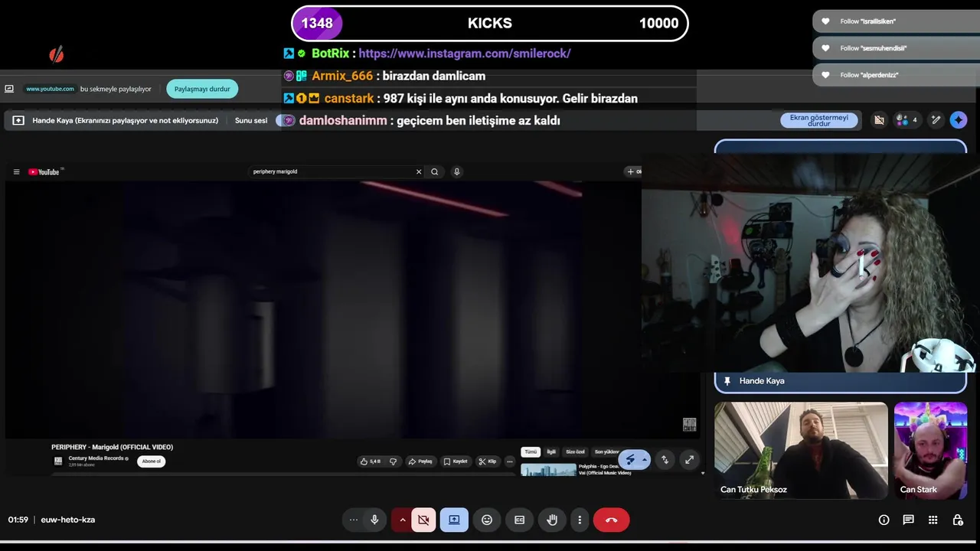This screenshot has width=980, height=551.
Task: Toggle the crossed-out video icon at top
Action: tap(879, 120)
